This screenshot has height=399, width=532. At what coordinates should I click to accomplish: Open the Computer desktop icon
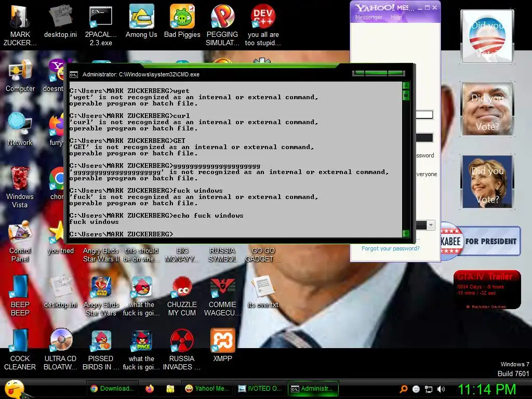20,71
